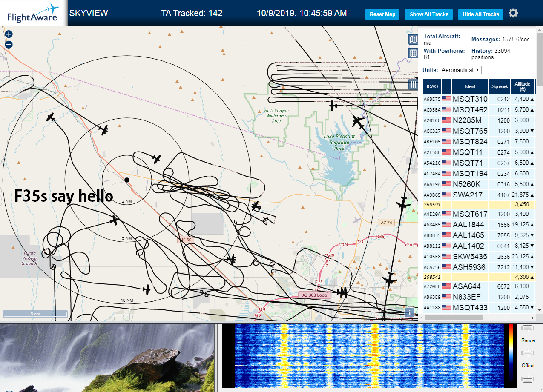Click altitude value 21,875
This screenshot has width=543, height=392.
[520, 195]
